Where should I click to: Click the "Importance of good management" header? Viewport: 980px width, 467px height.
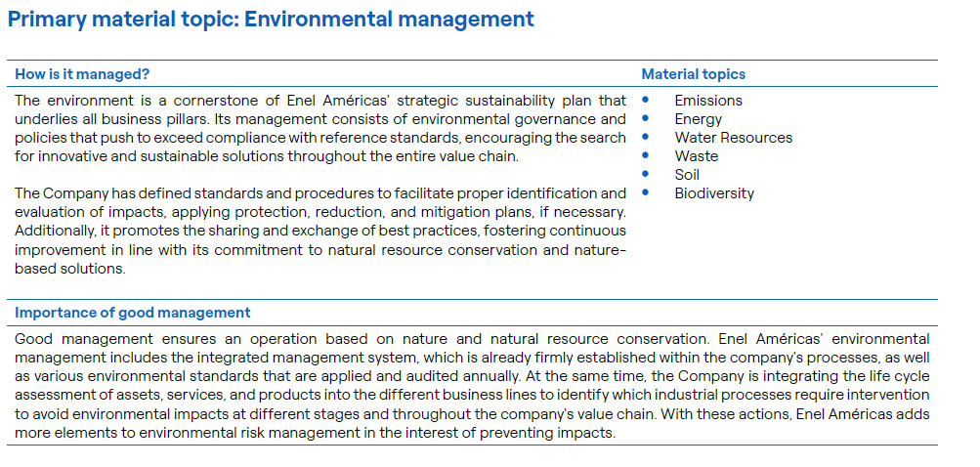click(132, 314)
